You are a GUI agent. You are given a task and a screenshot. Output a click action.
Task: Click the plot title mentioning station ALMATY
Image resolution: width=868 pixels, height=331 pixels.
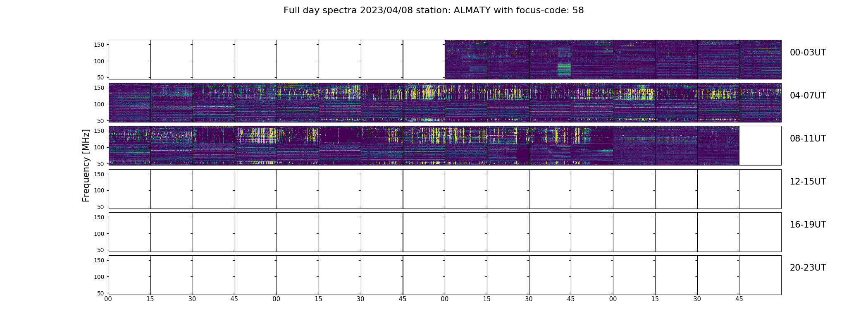(x=434, y=10)
